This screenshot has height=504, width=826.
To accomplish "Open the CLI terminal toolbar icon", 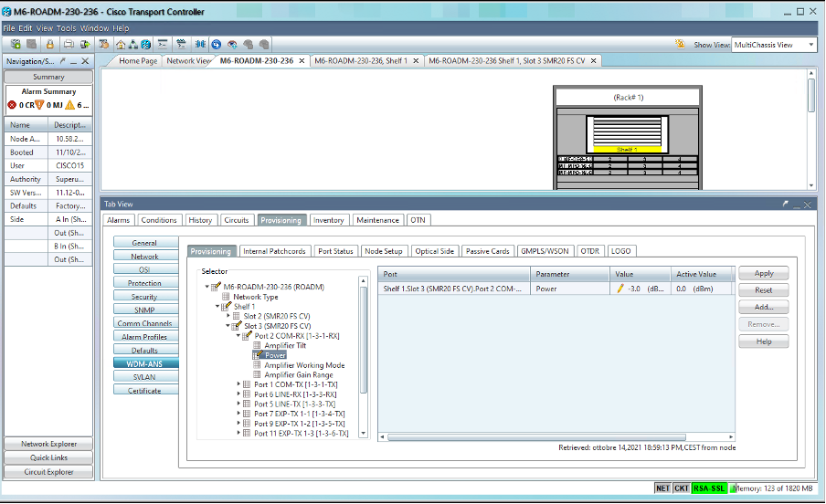I will pos(163,45).
